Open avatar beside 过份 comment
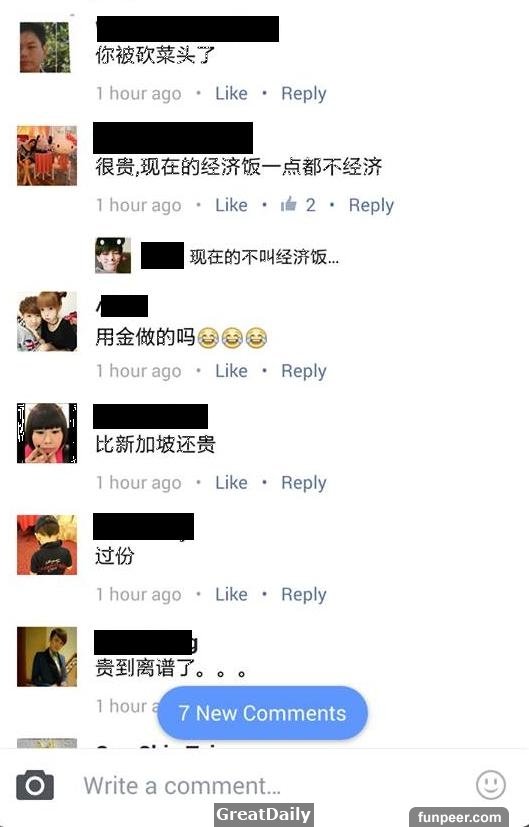This screenshot has height=827, width=529. (x=47, y=545)
